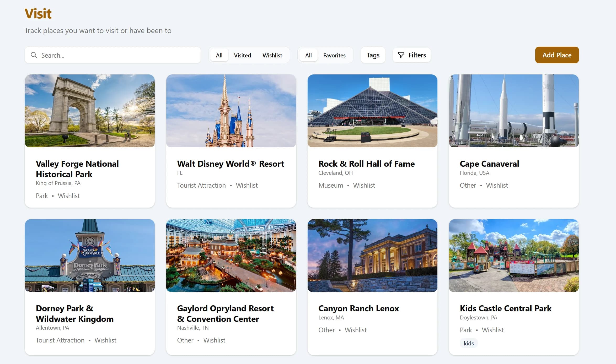Click the kids tag on Kids Castle Central Park
This screenshot has height=364, width=616.
469,343
